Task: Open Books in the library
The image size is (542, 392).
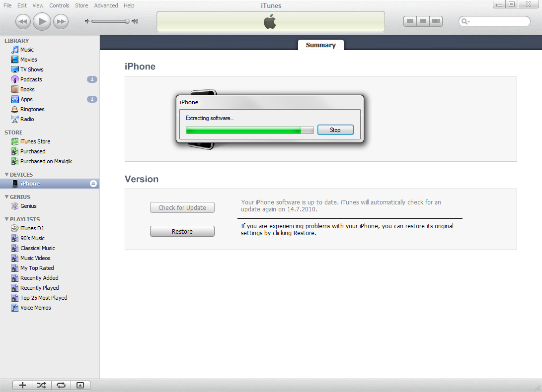Action: click(x=27, y=89)
